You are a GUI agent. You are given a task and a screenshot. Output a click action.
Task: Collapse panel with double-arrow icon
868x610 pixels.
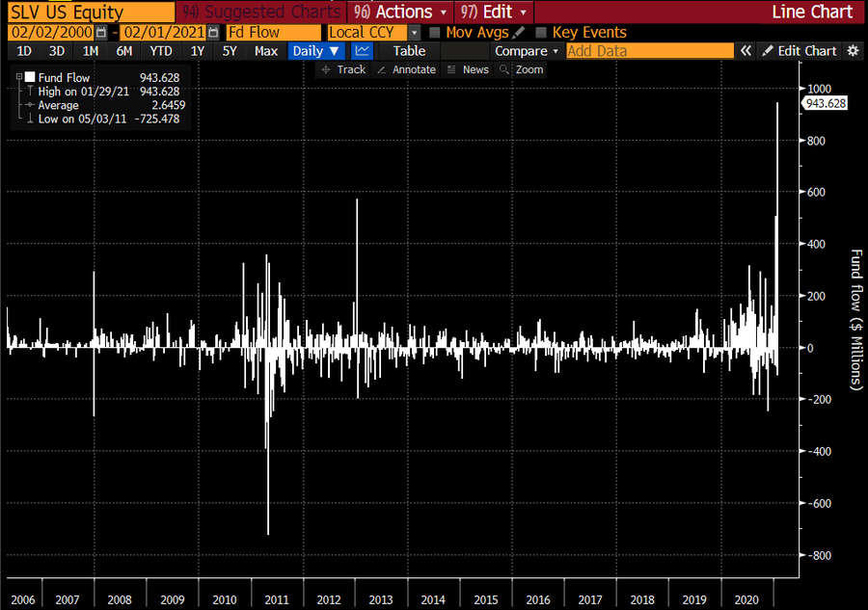tap(746, 51)
